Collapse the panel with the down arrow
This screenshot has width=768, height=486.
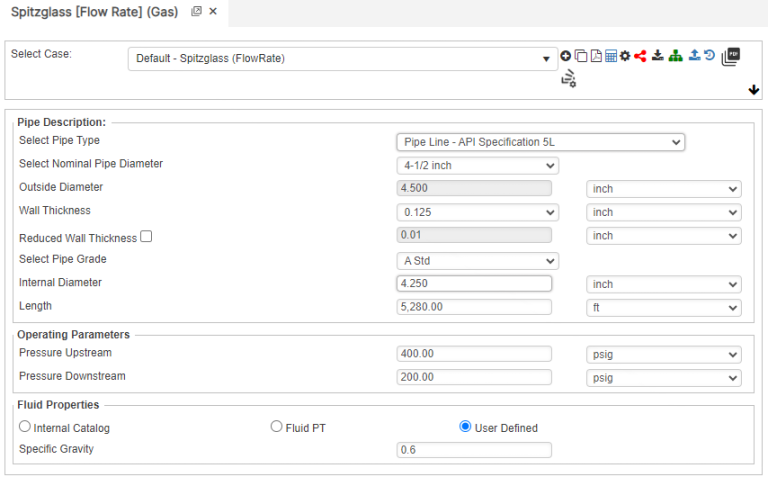coord(754,90)
